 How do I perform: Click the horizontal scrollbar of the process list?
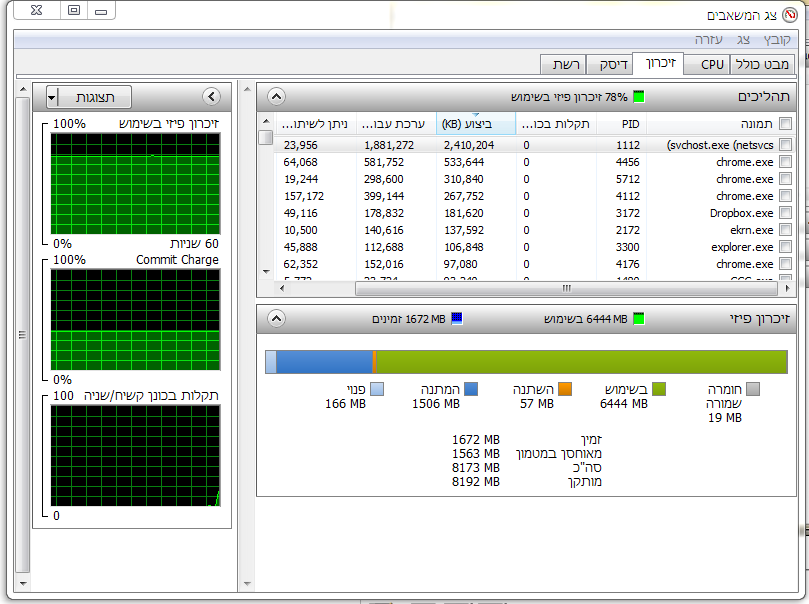coord(534,288)
